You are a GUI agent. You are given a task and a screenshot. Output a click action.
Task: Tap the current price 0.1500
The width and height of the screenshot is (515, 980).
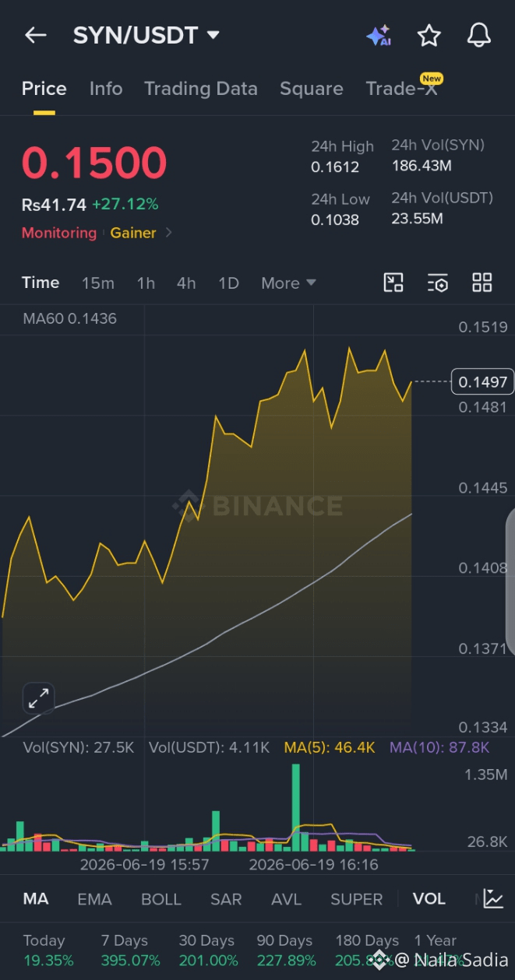click(x=94, y=163)
